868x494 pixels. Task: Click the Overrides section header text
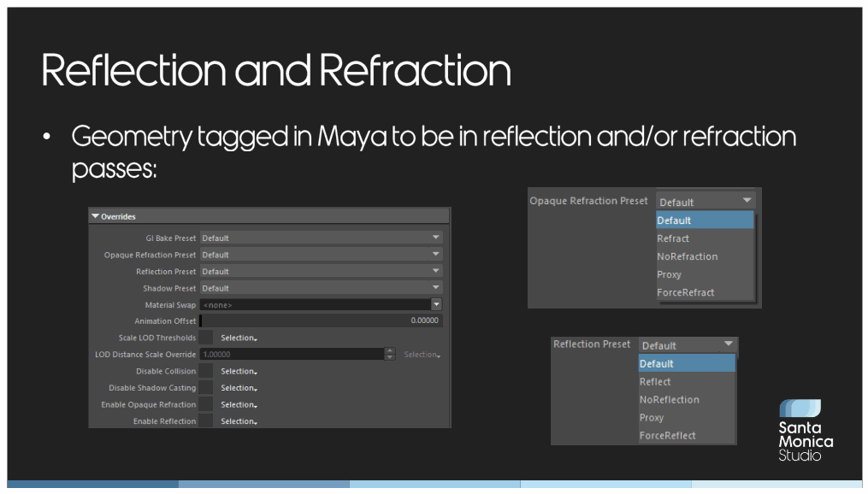[118, 216]
